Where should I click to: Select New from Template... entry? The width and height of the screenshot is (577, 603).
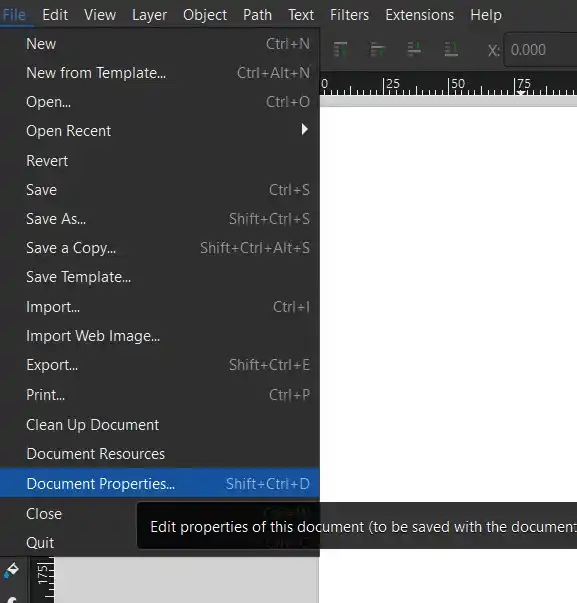[160, 73]
